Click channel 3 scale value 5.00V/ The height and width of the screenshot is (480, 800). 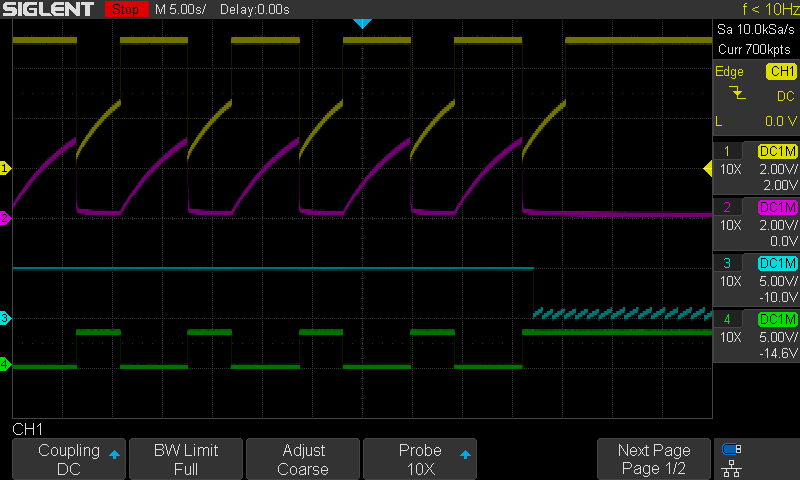(x=778, y=281)
